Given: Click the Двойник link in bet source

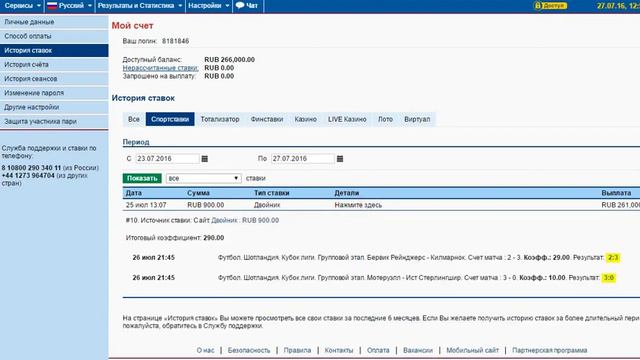Looking at the screenshot, I should click(x=224, y=220).
